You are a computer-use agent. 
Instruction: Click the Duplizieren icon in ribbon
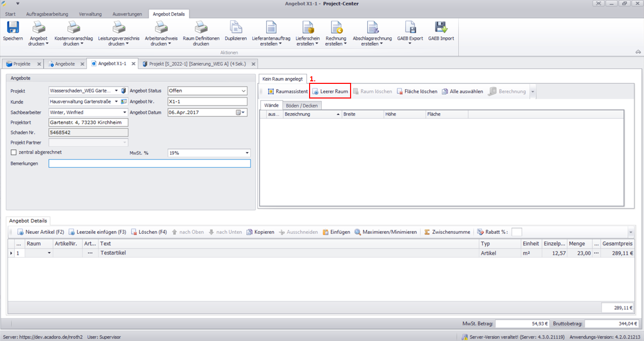coord(236,28)
